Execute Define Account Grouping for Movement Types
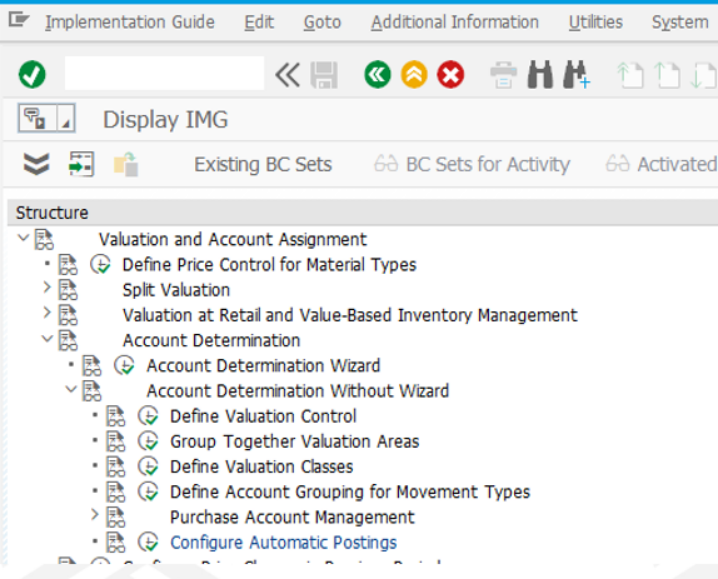718x579 pixels. coord(148,492)
